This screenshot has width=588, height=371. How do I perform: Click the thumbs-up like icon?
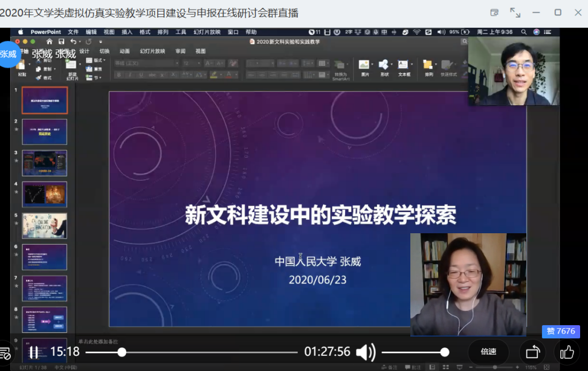coord(567,352)
